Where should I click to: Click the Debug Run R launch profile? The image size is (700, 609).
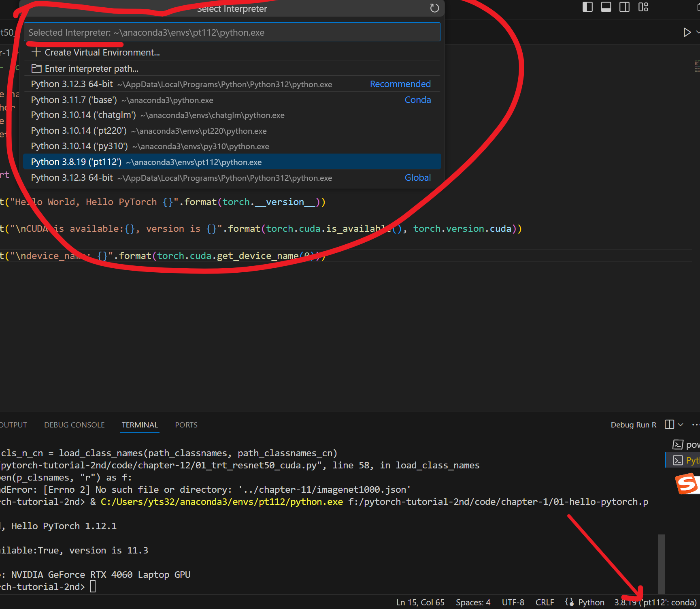pos(633,425)
